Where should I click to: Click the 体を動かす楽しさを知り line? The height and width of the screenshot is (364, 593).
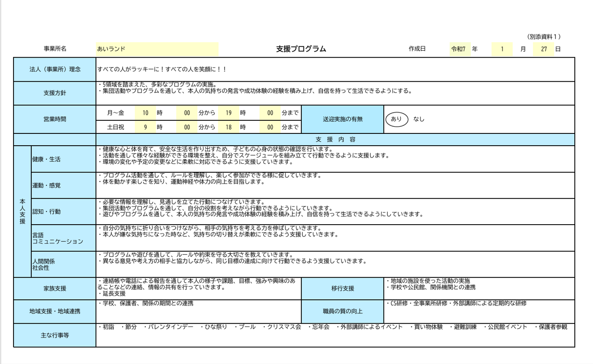[181, 182]
